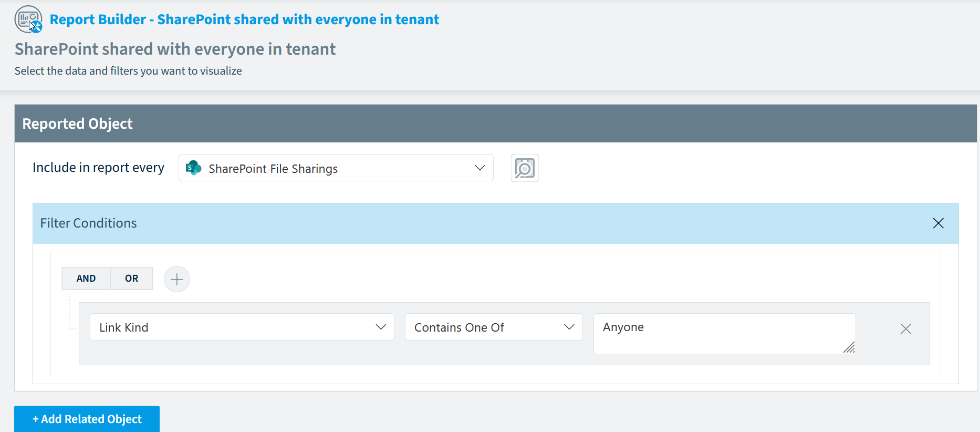
Task: Click the Include in report every label
Action: [x=98, y=168]
